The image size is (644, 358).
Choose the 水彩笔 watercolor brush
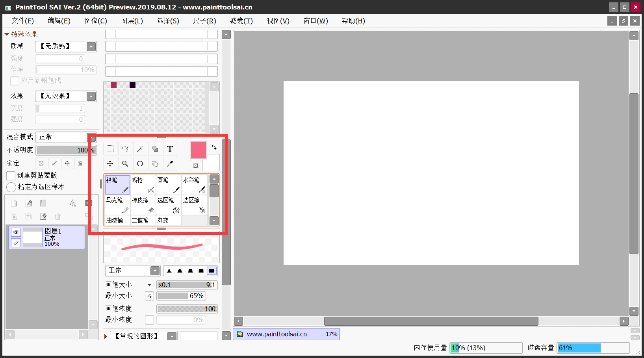pyautogui.click(x=194, y=185)
